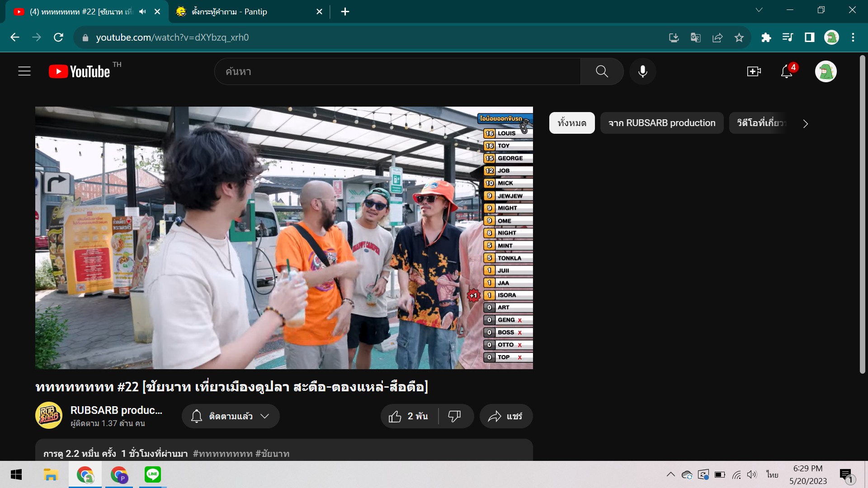868x488 pixels.
Task: Focus the YouTube search input field
Action: (x=398, y=71)
